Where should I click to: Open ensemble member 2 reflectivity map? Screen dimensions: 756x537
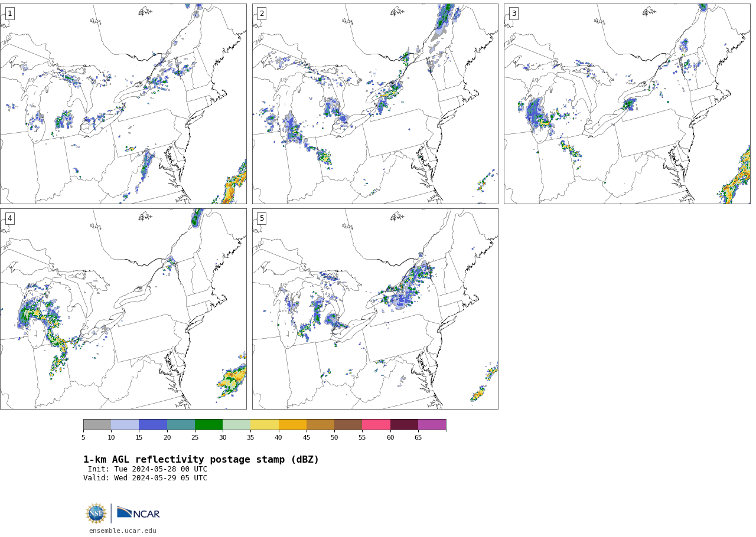(375, 104)
